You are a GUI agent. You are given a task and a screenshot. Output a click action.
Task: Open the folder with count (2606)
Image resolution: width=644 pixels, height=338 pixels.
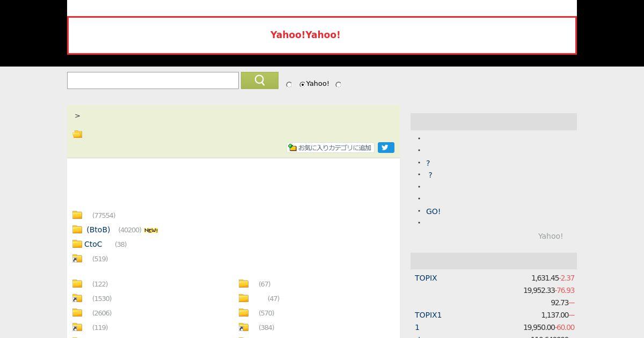point(77,313)
